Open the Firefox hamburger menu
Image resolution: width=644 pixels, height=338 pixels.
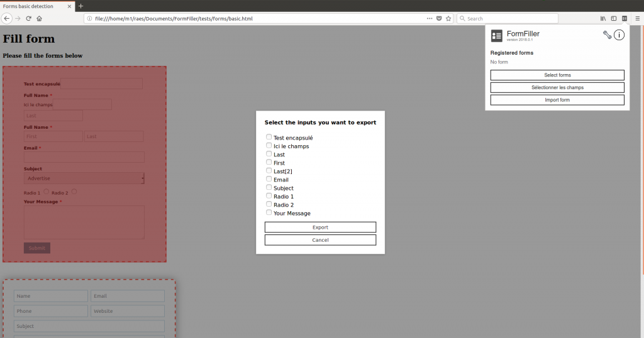(636, 19)
